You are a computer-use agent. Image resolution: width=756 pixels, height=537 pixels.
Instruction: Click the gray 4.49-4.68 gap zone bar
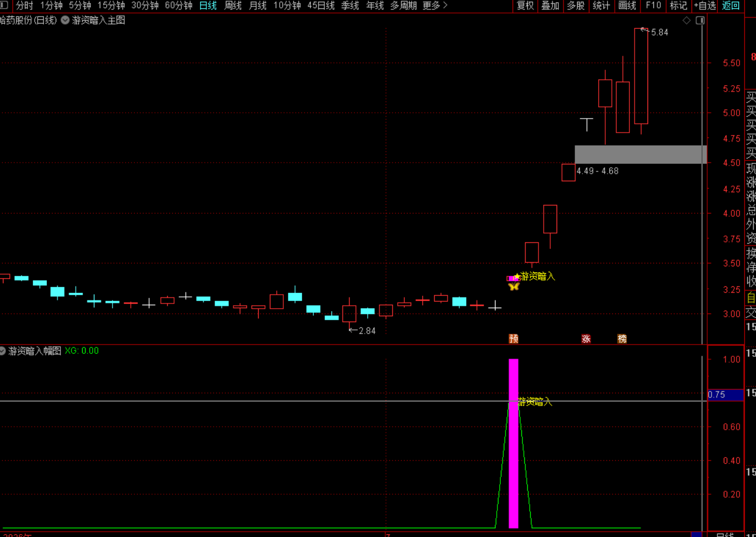coord(640,154)
